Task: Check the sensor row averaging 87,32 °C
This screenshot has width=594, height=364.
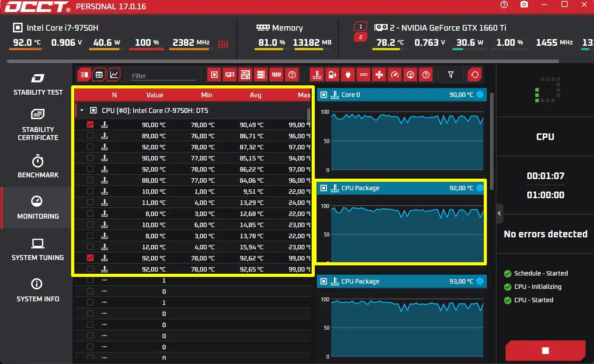Action: 90,147
